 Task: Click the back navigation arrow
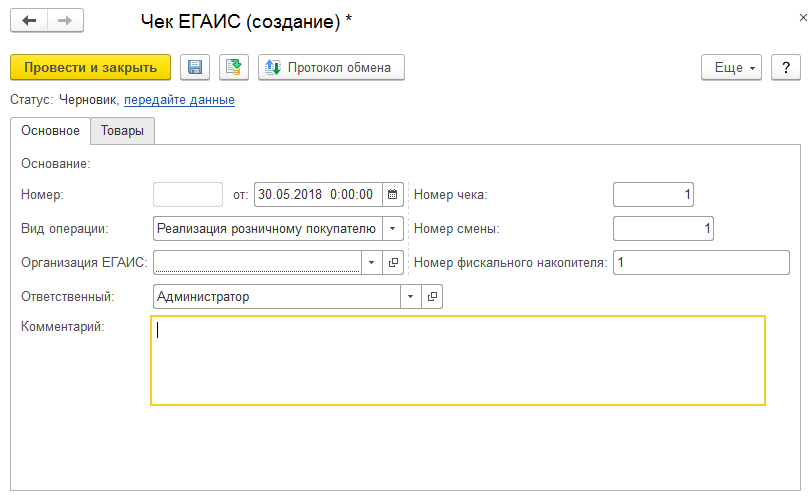tap(29, 20)
